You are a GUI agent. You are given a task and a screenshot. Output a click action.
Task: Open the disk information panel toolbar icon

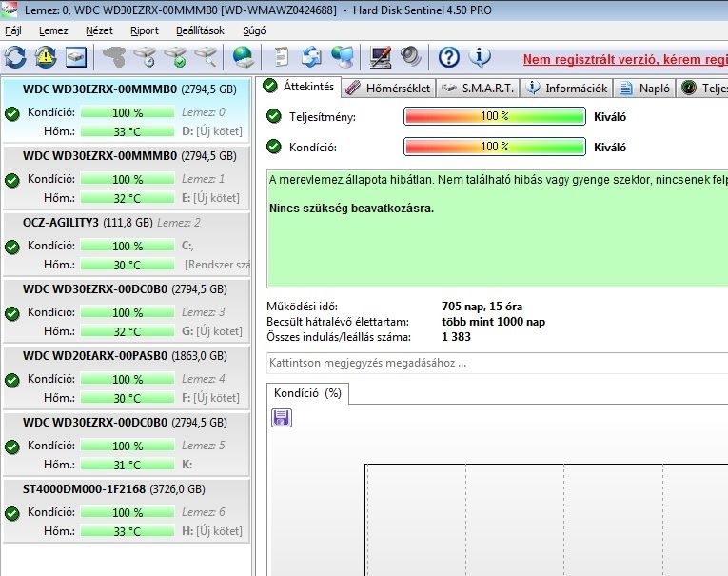tap(76, 57)
